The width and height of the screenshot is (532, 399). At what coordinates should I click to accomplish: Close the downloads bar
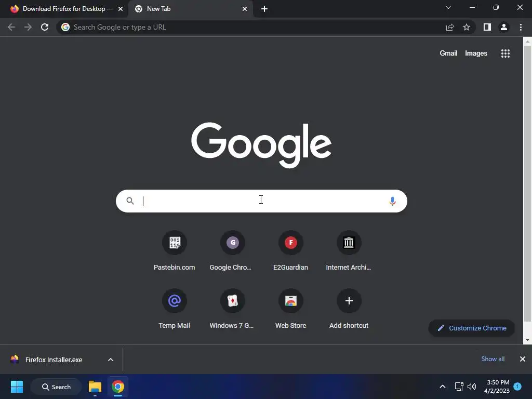click(x=523, y=359)
